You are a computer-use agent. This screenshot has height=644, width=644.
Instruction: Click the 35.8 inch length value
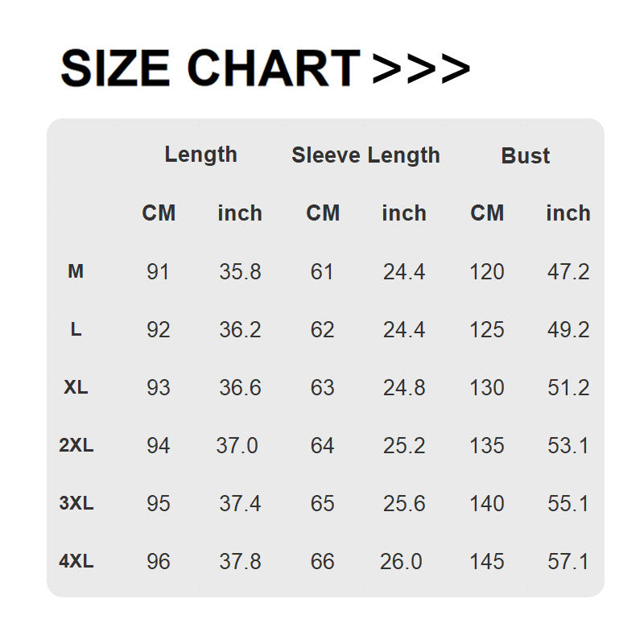tap(240, 272)
